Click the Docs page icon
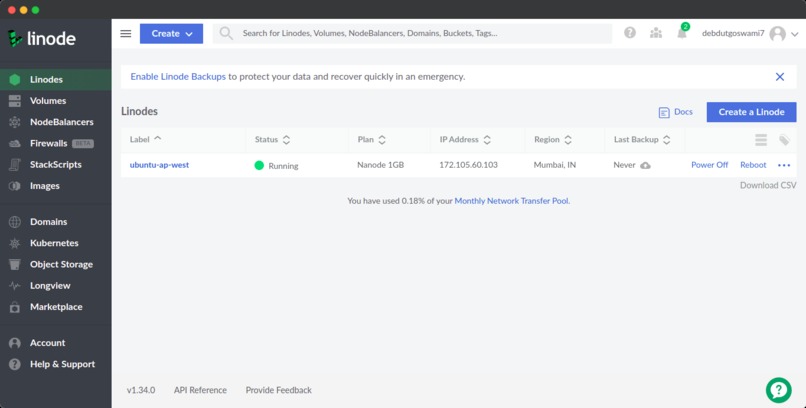The height and width of the screenshot is (408, 806). pos(664,112)
